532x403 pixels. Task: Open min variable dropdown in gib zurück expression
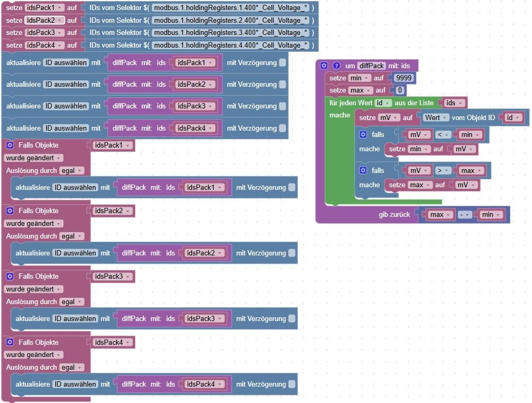pos(491,215)
